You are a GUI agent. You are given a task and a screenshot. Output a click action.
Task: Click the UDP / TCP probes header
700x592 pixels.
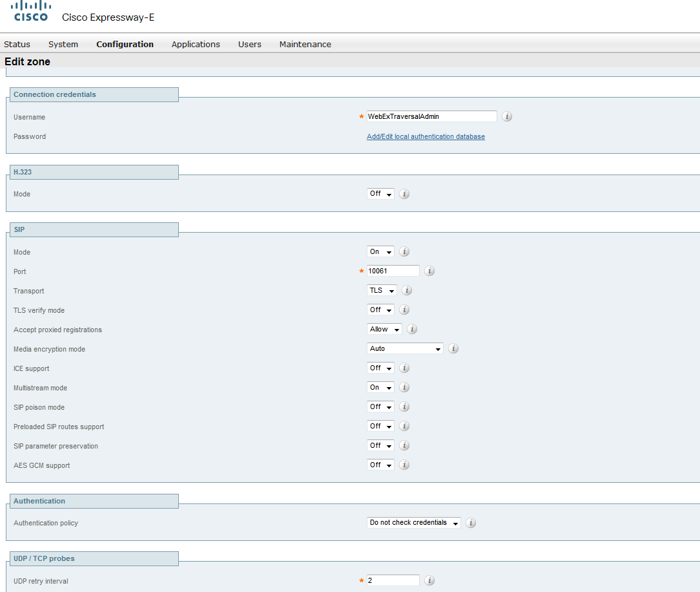pyautogui.click(x=94, y=558)
